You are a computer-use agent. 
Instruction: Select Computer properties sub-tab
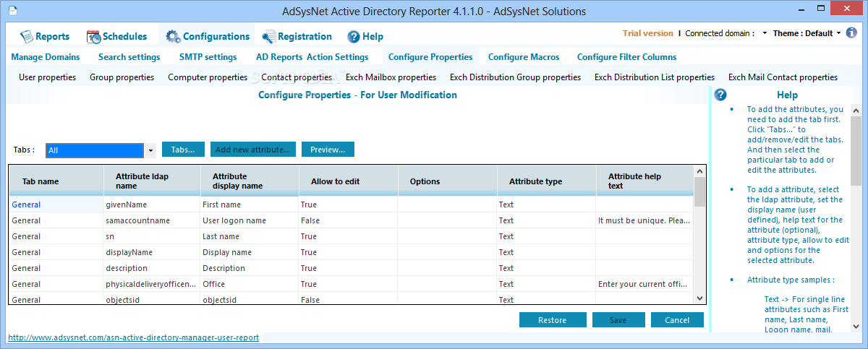208,77
